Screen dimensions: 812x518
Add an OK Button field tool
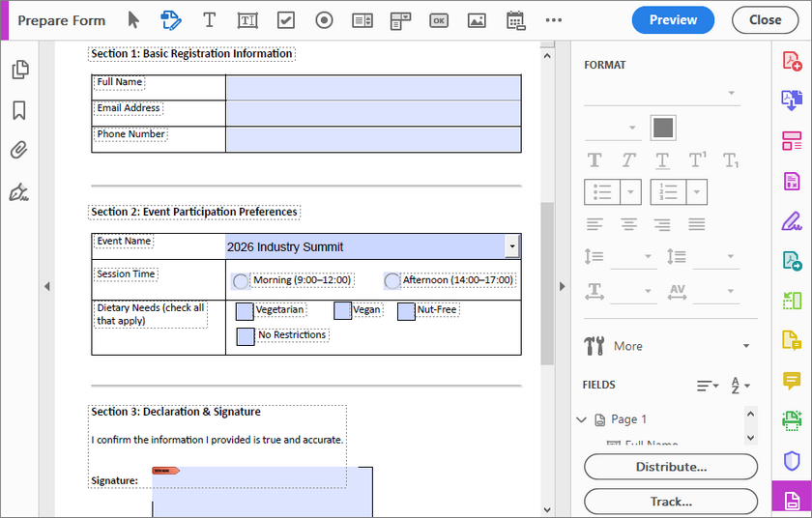click(x=439, y=20)
